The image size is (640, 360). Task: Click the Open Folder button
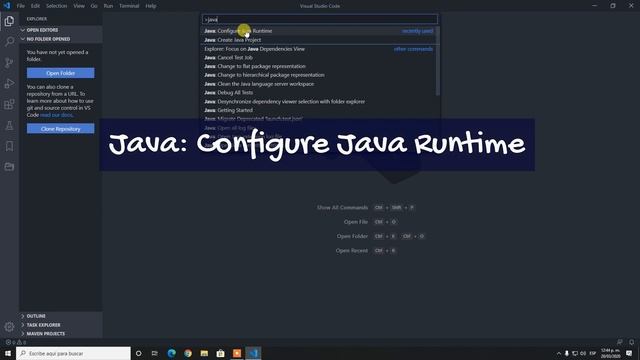(x=60, y=73)
